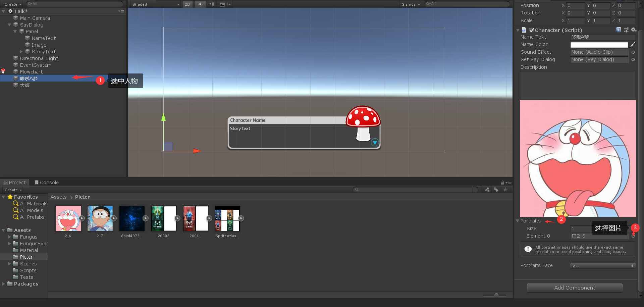Open Hierarchy Create dropdown
Image resolution: width=644 pixels, height=307 pixels.
pos(13,4)
